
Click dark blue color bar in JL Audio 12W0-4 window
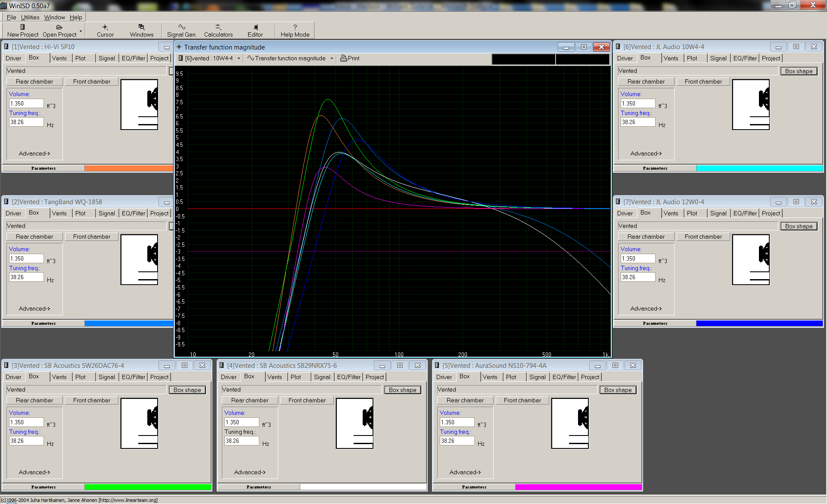click(x=759, y=323)
